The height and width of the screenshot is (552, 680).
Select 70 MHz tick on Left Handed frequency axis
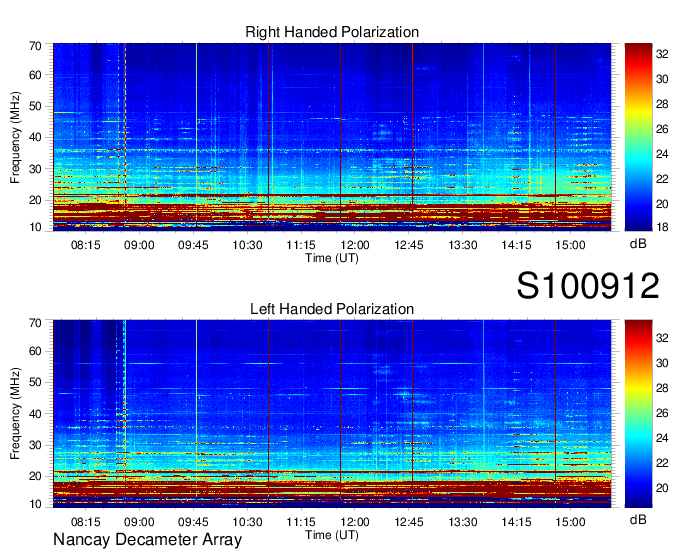coord(35,323)
